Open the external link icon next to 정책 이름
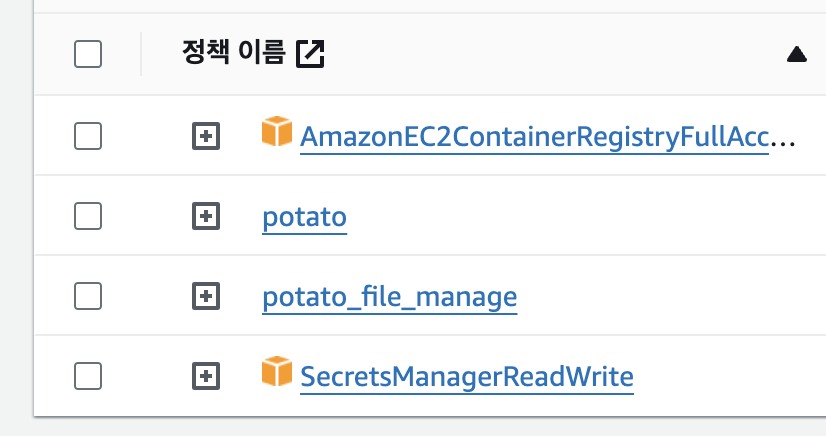The image size is (826, 436). click(311, 53)
